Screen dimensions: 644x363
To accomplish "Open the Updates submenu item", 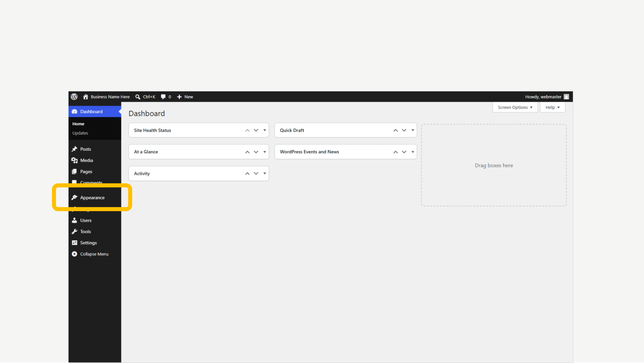I will (80, 133).
